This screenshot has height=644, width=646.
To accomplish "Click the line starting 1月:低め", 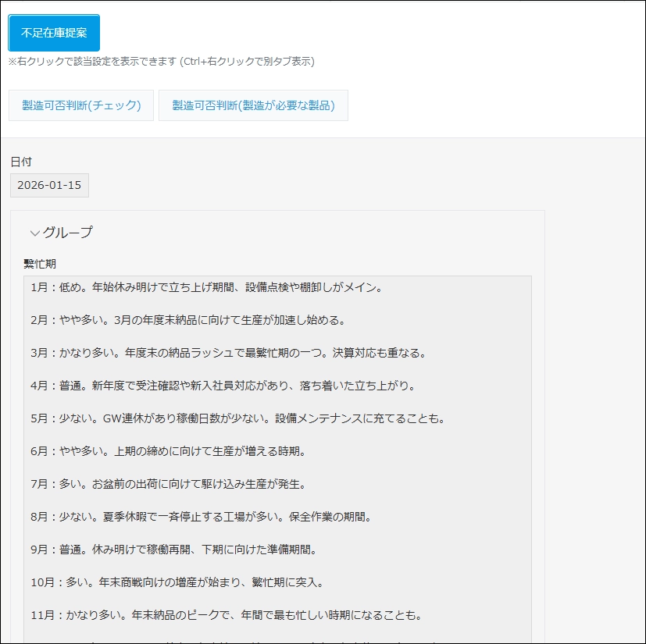I will click(206, 287).
